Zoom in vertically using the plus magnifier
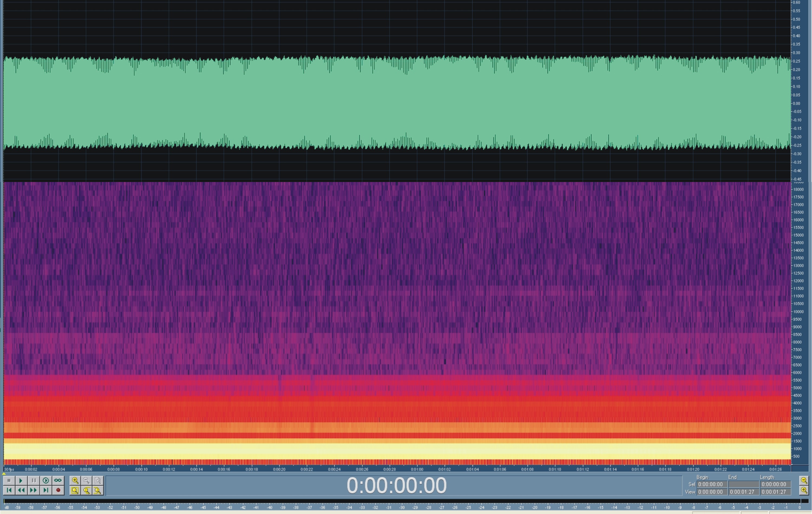 pos(804,490)
